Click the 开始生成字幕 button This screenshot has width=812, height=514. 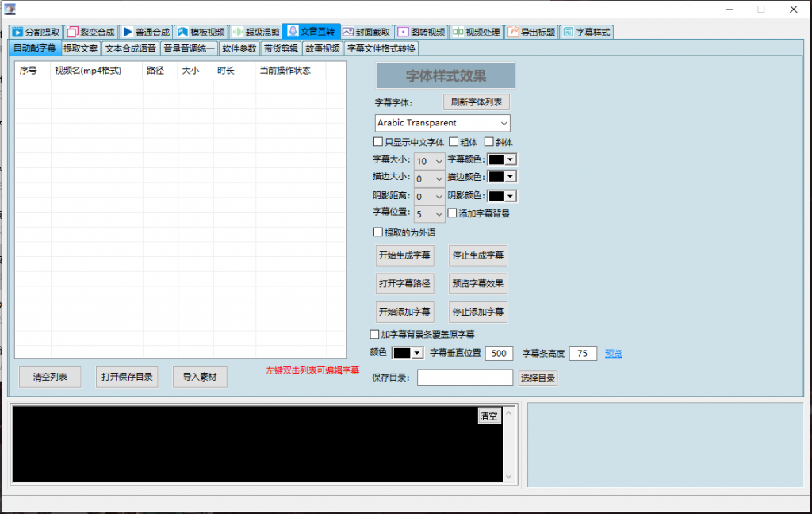coord(404,255)
